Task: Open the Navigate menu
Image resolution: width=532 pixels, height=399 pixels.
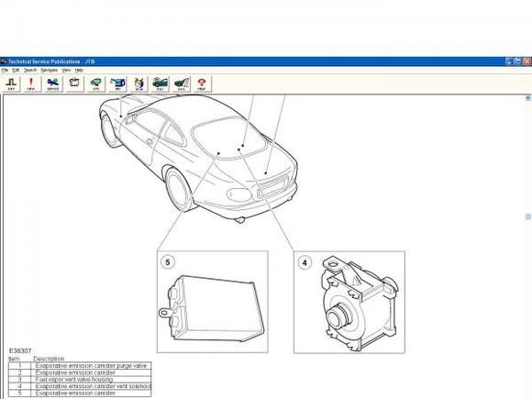Action: click(50, 71)
